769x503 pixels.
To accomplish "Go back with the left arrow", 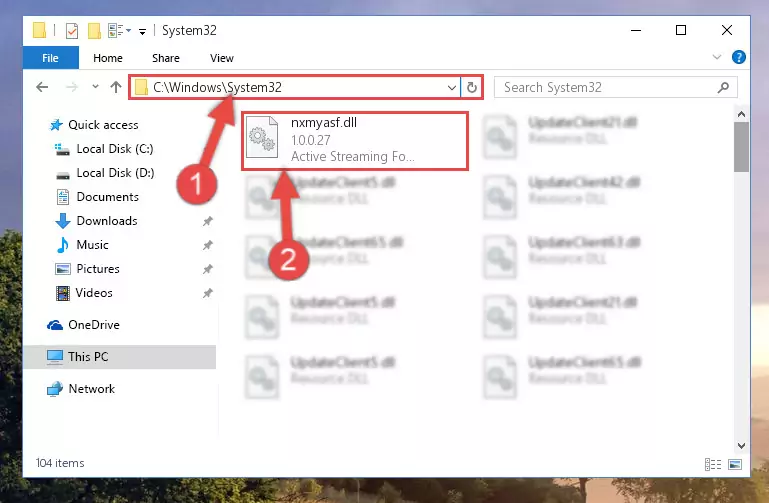I will pyautogui.click(x=42, y=87).
